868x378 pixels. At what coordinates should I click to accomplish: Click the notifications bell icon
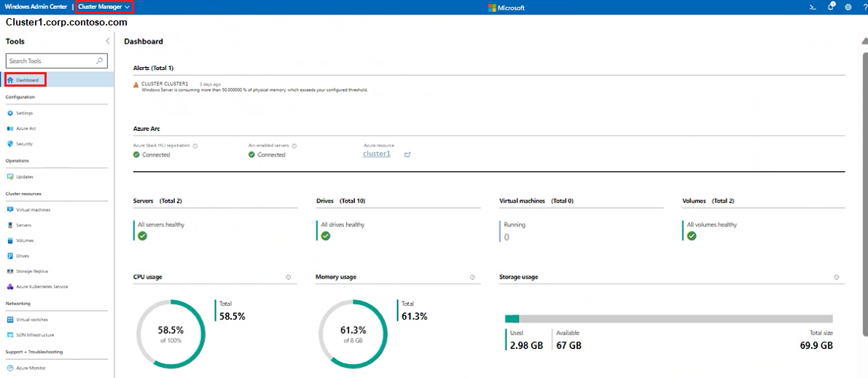(831, 7)
